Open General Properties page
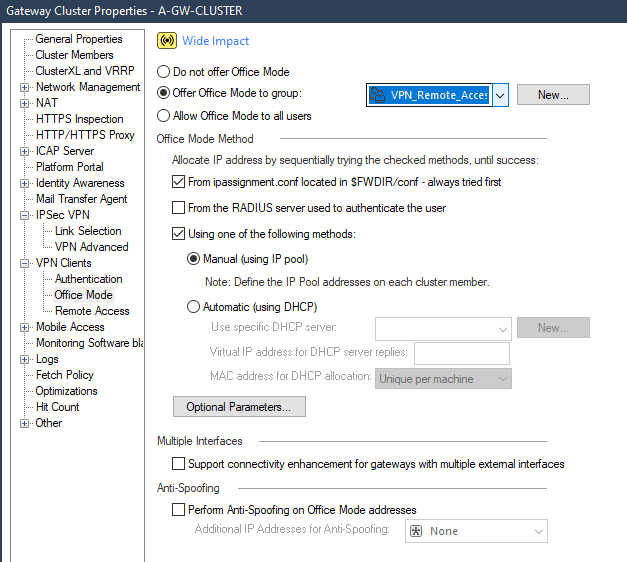627x562 pixels. tap(79, 39)
